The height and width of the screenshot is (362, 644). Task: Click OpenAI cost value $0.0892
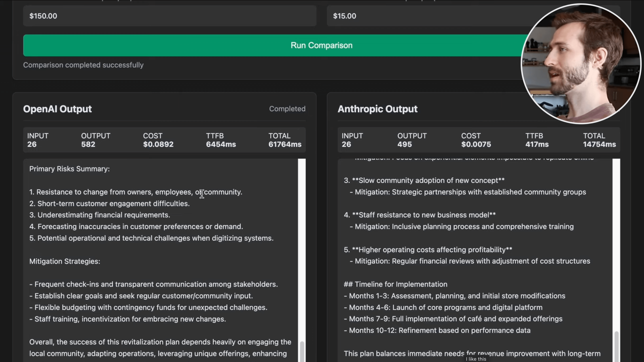coord(158,144)
